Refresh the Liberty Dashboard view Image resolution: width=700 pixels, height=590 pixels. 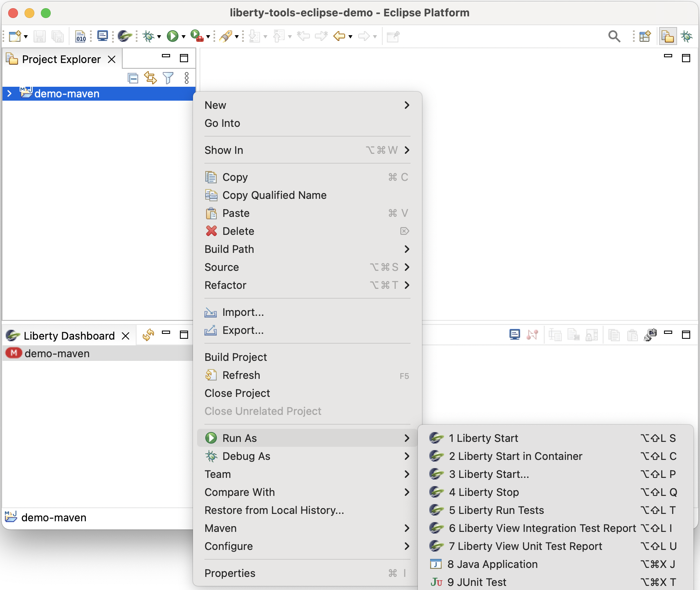coord(148,335)
